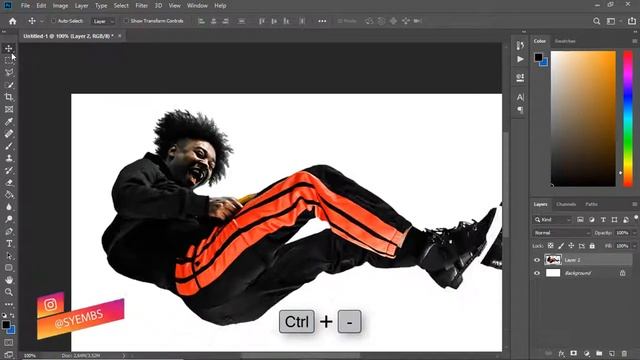Open the search magnifier in options bar

(x=597, y=21)
